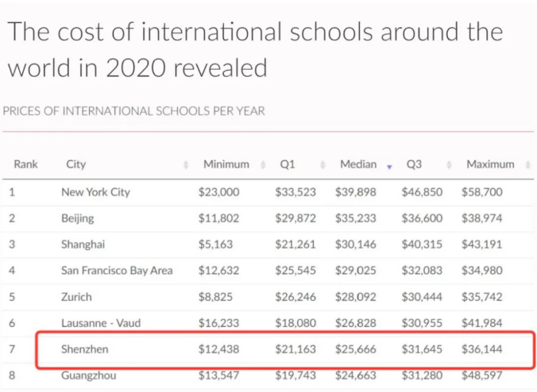Click rank number 7 cell

pyautogui.click(x=12, y=349)
